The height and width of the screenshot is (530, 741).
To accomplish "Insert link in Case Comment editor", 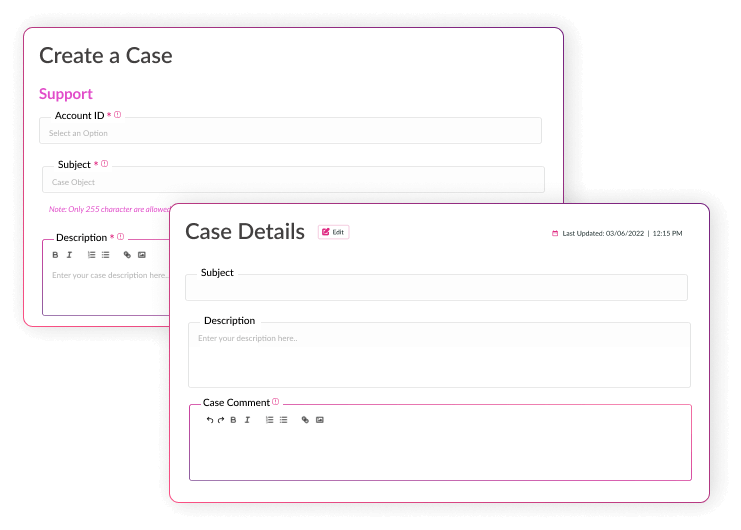I will 305,420.
